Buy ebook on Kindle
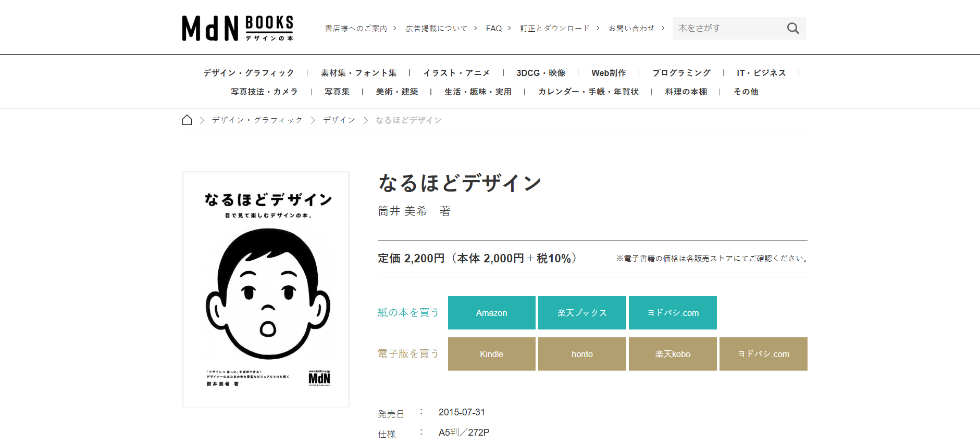 click(x=491, y=354)
